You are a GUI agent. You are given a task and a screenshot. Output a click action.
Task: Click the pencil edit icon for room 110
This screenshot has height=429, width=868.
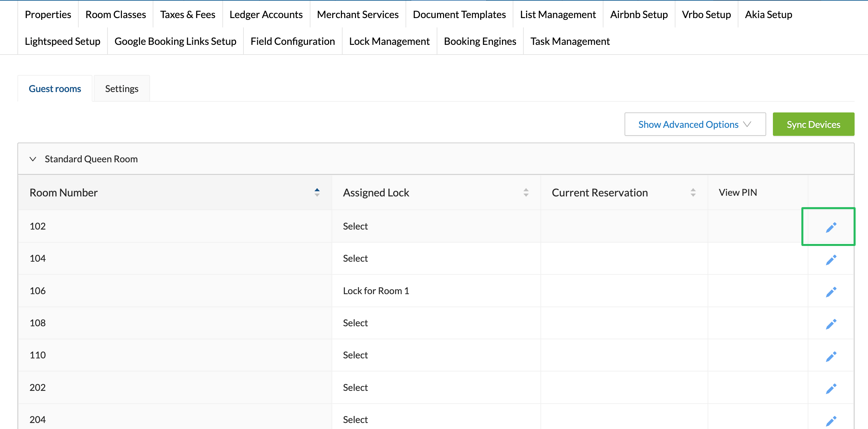tap(830, 356)
